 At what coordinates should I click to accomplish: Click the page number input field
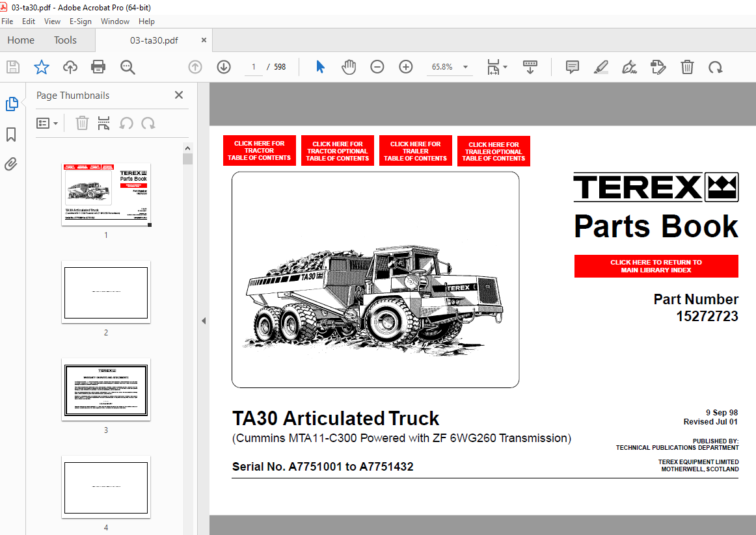[254, 67]
